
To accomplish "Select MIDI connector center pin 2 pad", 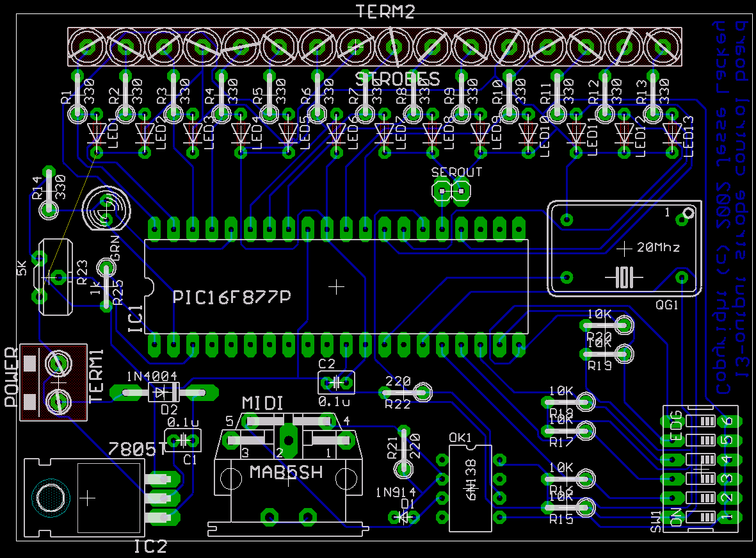I will [x=288, y=440].
